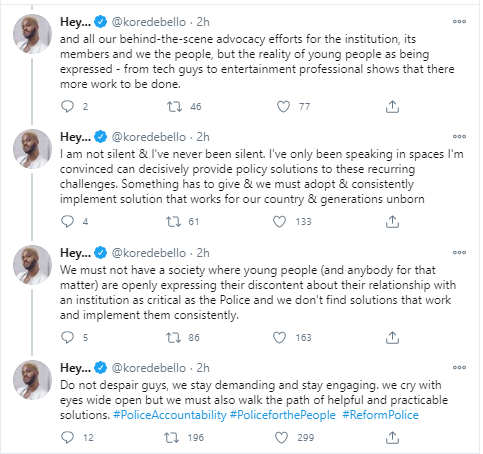Open the profile picture on the last tweet

pos(32,380)
